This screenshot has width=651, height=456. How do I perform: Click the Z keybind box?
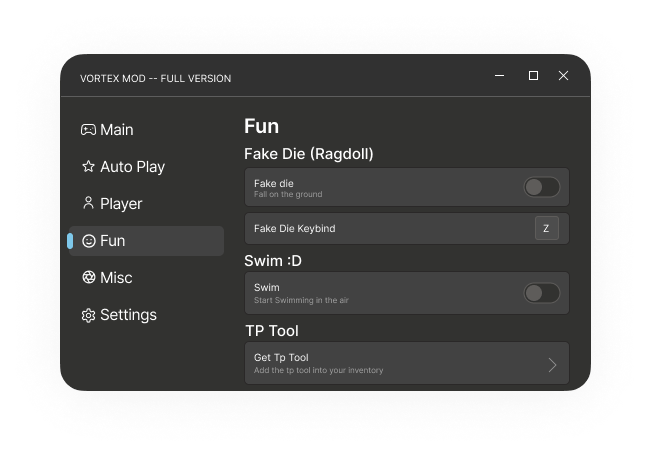[x=547, y=228]
